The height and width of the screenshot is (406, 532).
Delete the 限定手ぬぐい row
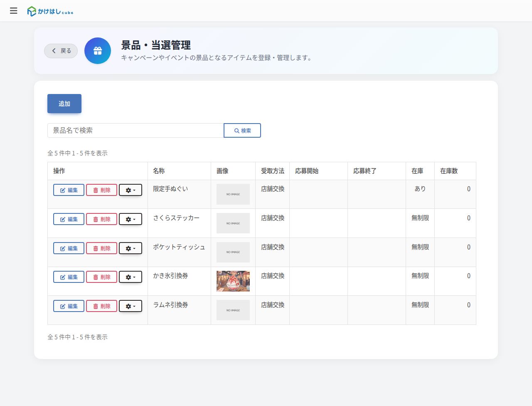[x=101, y=190]
